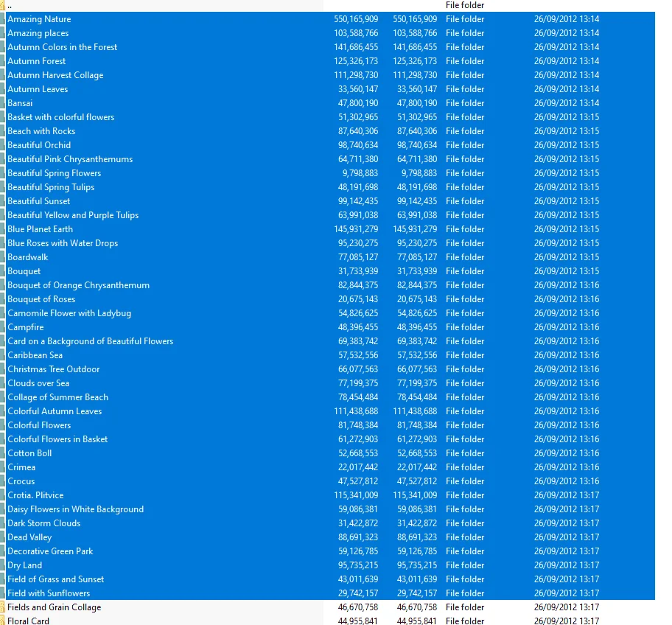Select the Amazing Nature folder
672x625 pixels.
(x=39, y=19)
